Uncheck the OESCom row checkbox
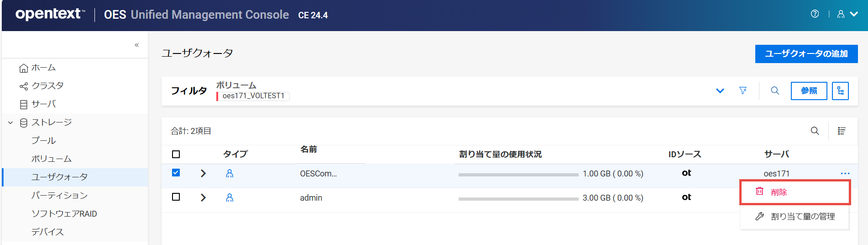The height and width of the screenshot is (245, 868). pyautogui.click(x=176, y=173)
